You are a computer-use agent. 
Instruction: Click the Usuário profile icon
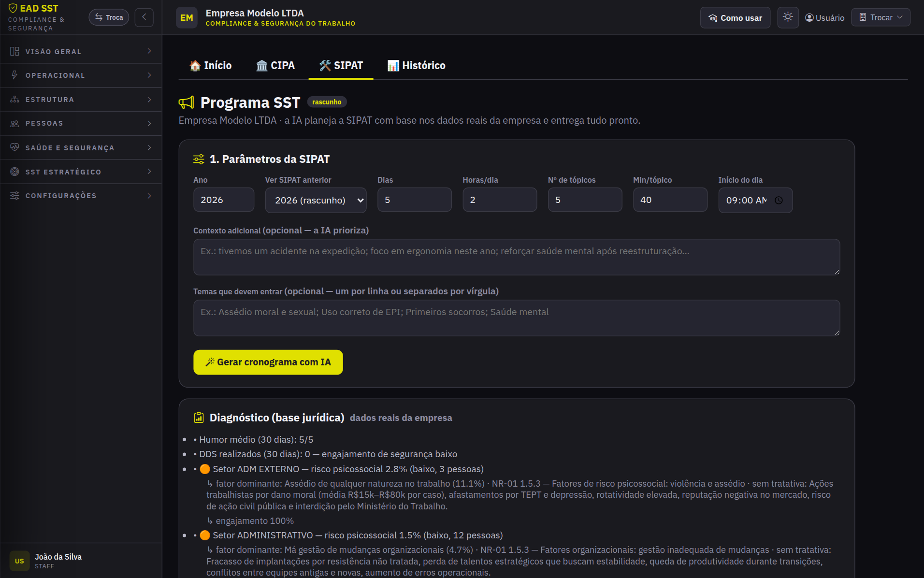click(809, 18)
